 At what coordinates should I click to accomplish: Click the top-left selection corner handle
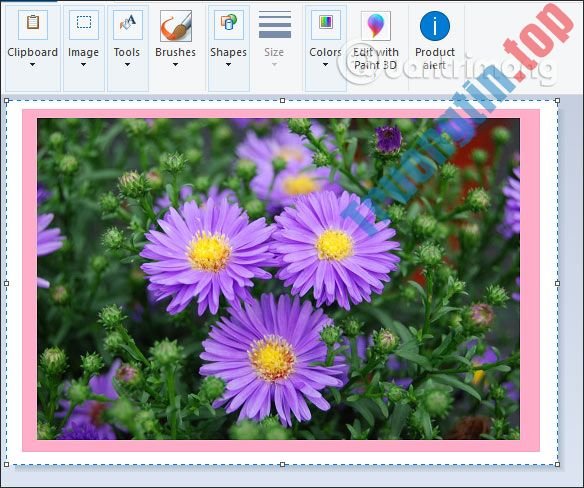point(6,101)
